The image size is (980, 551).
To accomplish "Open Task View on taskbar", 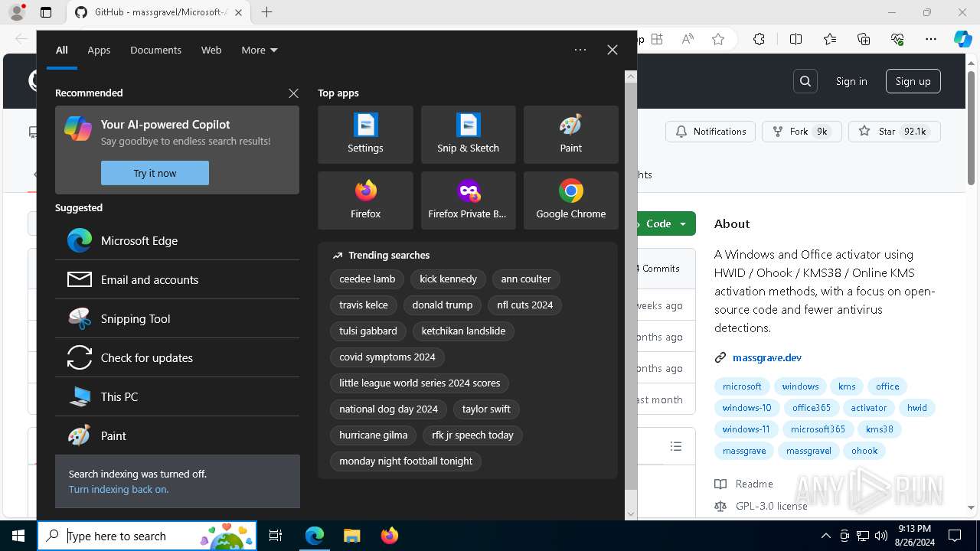I will [276, 536].
